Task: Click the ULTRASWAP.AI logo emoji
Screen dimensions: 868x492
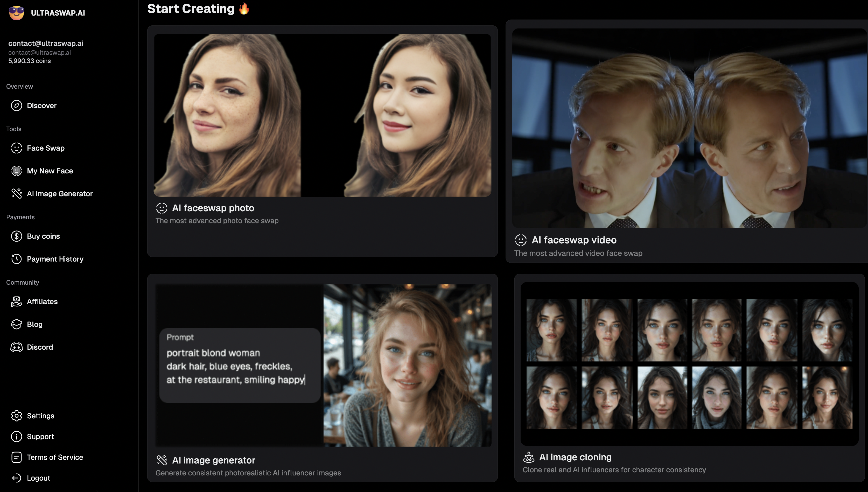Action: tap(16, 13)
